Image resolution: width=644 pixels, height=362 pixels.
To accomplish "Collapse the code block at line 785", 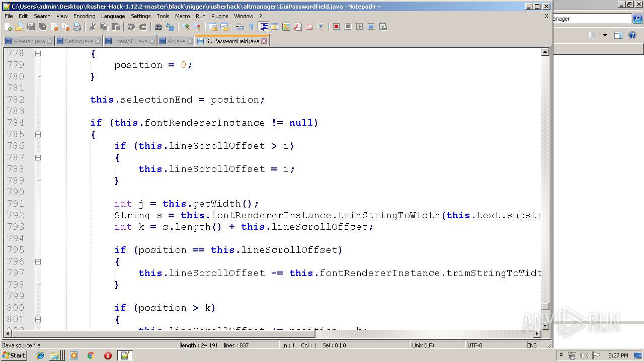I will pos(38,134).
